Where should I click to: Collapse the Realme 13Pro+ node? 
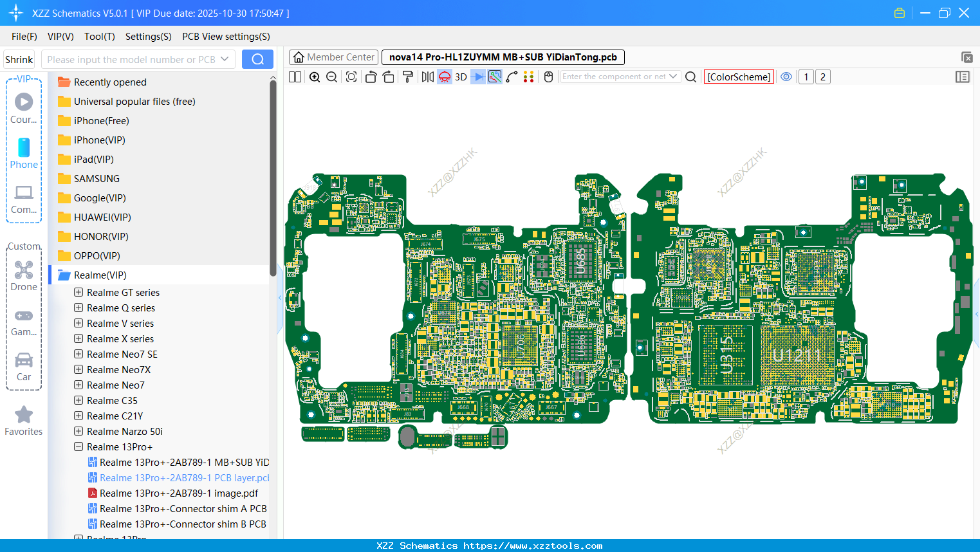(79, 446)
